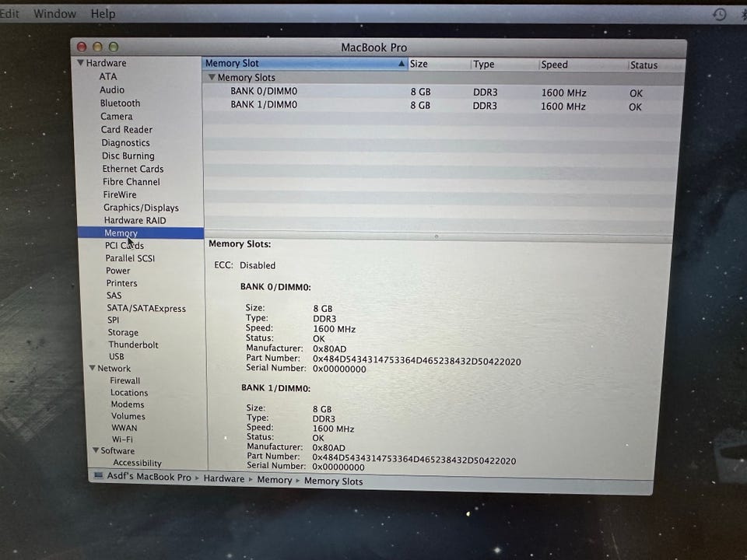Select ATA in the Hardware list
The height and width of the screenshot is (560, 747).
(108, 76)
